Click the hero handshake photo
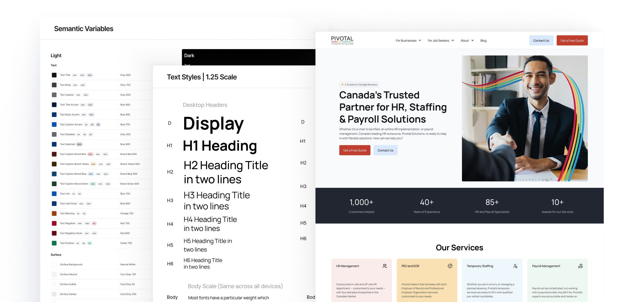 point(525,118)
